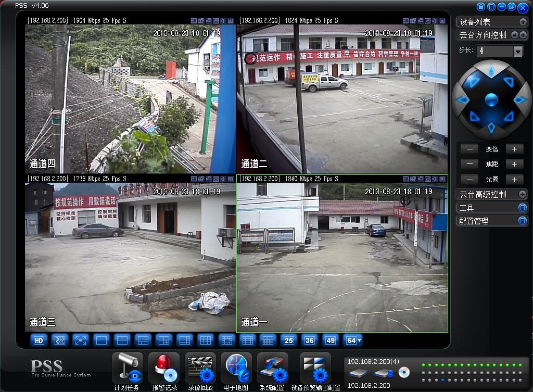This screenshot has height=392, width=533.
Task: Toggle HD display mode
Action: point(39,340)
